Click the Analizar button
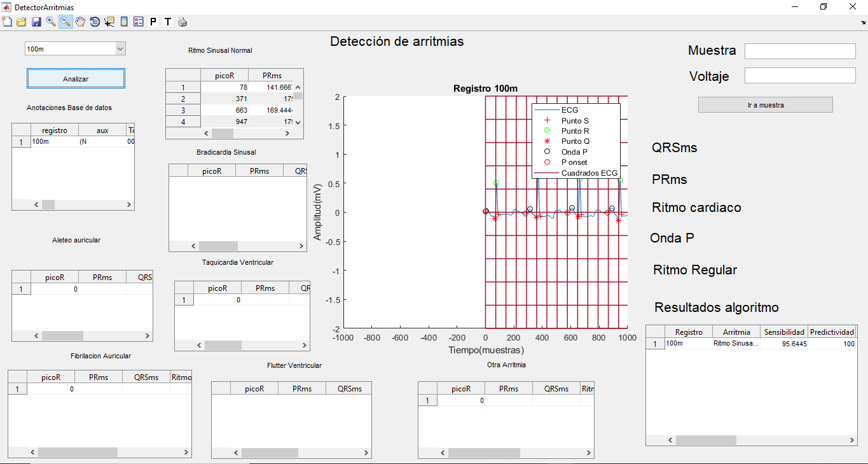The image size is (868, 464). tap(76, 78)
